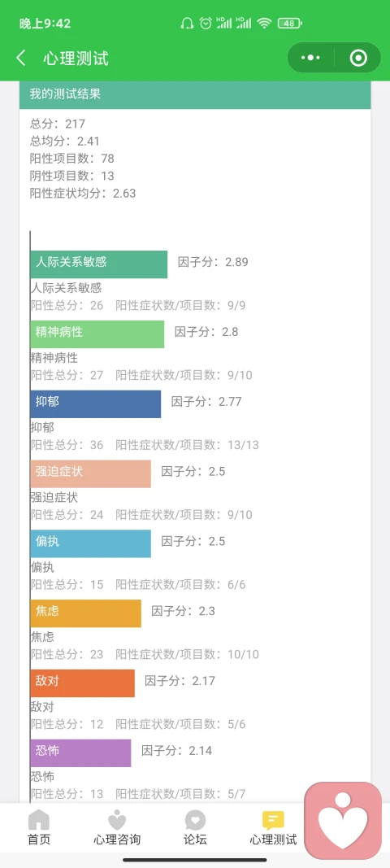The width and height of the screenshot is (390, 868).
Task: Tap the orange 敌对 bar
Action: 82,683
